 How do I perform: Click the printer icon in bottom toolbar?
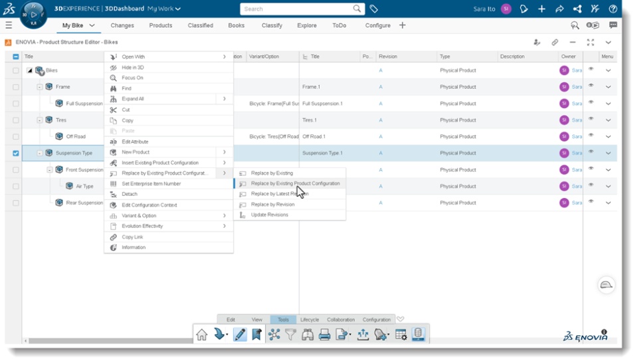tap(324, 334)
